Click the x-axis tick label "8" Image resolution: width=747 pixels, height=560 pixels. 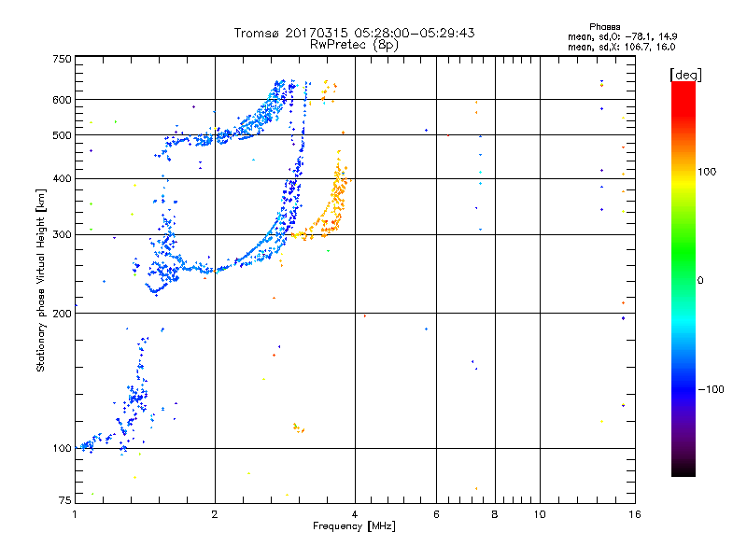(495, 514)
